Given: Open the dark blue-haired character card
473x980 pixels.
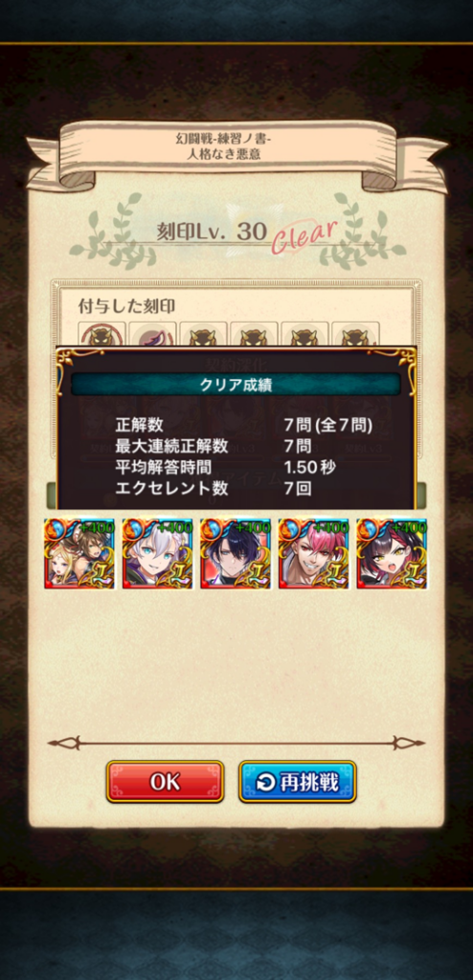Looking at the screenshot, I should pyautogui.click(x=236, y=553).
